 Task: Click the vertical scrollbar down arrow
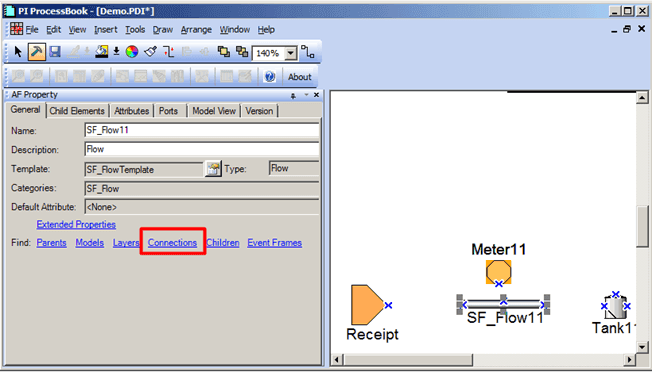pos(642,347)
